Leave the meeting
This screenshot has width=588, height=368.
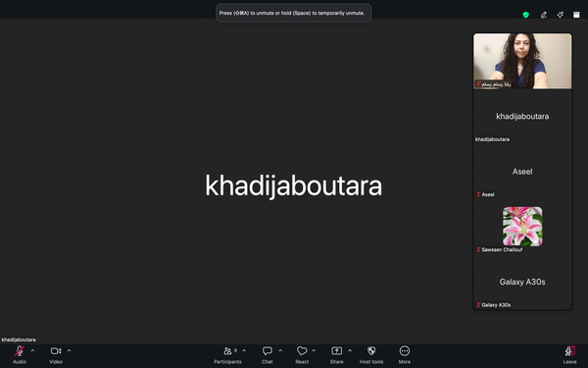tap(569, 354)
